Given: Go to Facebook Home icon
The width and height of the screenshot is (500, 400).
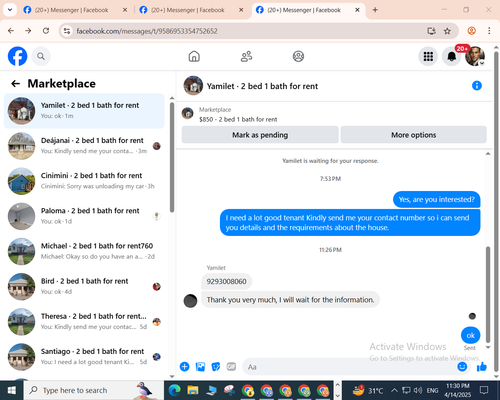Looking at the screenshot, I should tap(194, 56).
